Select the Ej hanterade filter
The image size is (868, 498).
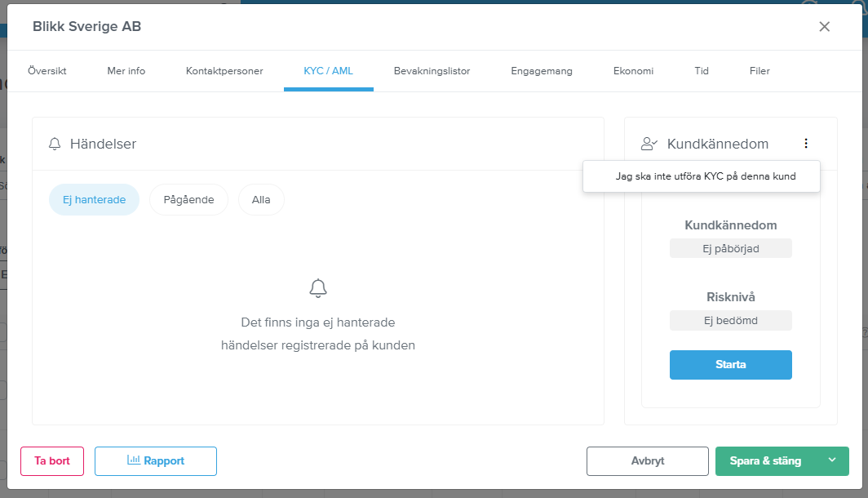pyautogui.click(x=94, y=199)
